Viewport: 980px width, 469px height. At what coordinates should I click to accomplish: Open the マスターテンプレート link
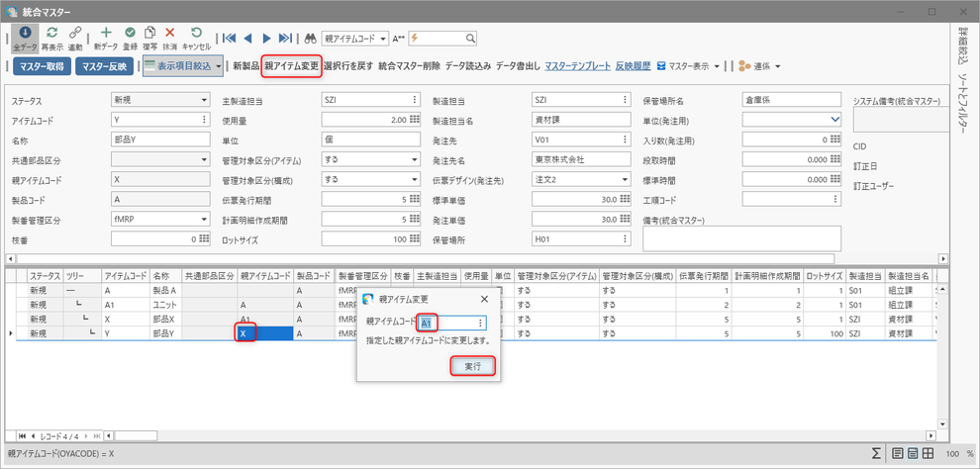tap(578, 65)
